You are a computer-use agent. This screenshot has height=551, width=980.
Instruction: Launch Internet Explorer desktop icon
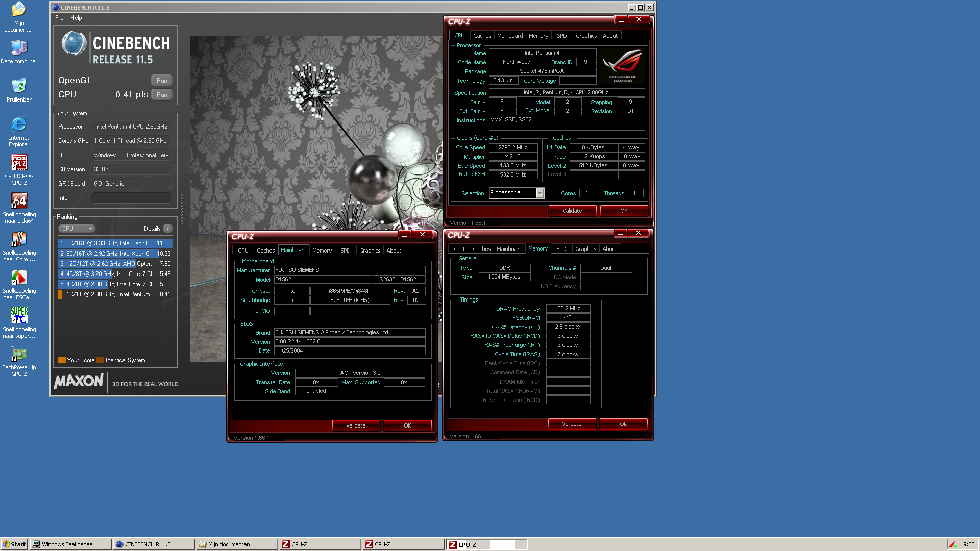click(19, 132)
